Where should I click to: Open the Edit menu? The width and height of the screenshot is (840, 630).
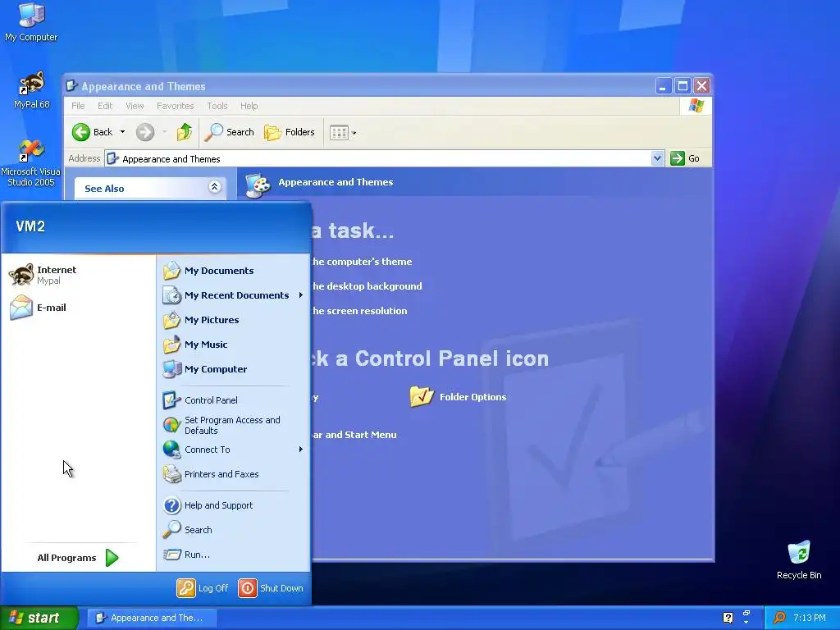click(105, 106)
